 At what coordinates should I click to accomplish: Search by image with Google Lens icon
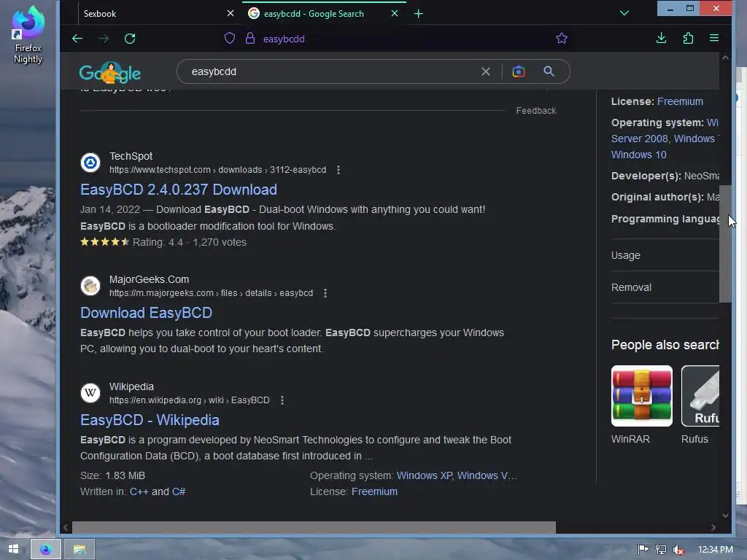(x=519, y=71)
